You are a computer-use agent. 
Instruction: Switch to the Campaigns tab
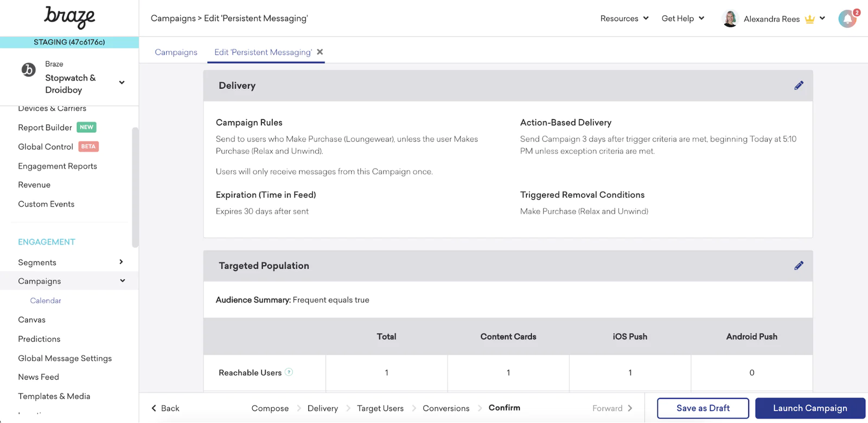tap(176, 52)
